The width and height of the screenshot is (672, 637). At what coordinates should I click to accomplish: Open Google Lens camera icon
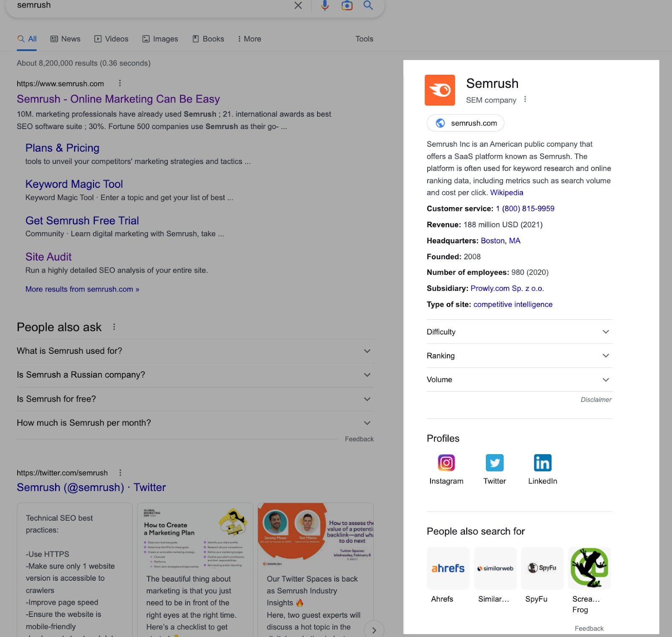346,6
